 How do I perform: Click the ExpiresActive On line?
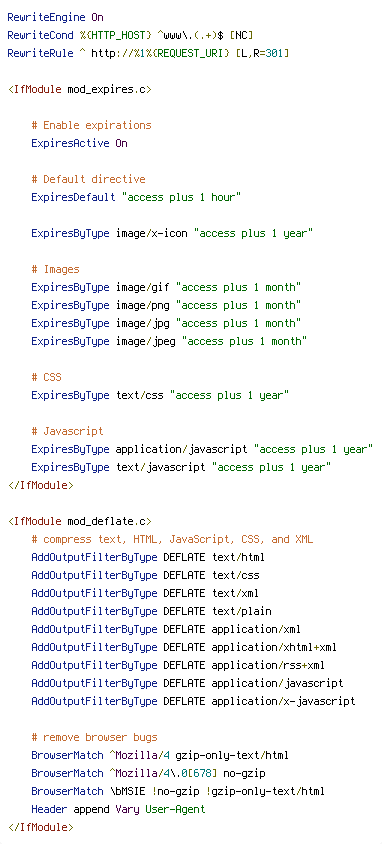click(80, 143)
